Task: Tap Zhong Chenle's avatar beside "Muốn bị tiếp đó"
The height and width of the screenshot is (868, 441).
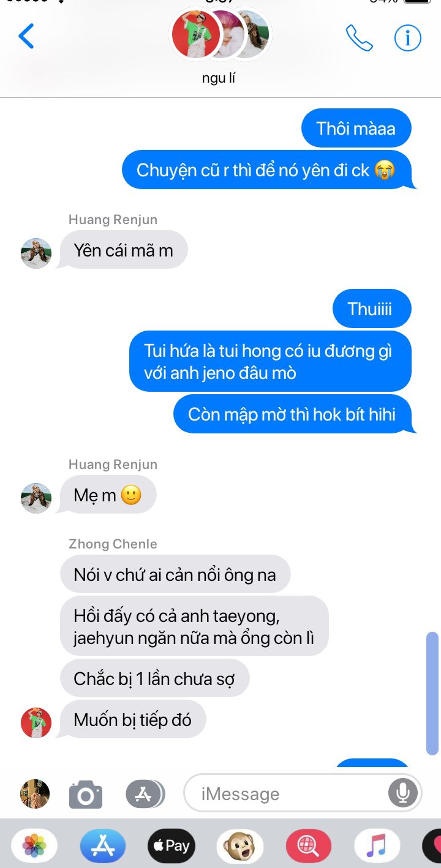Action: pos(36,722)
